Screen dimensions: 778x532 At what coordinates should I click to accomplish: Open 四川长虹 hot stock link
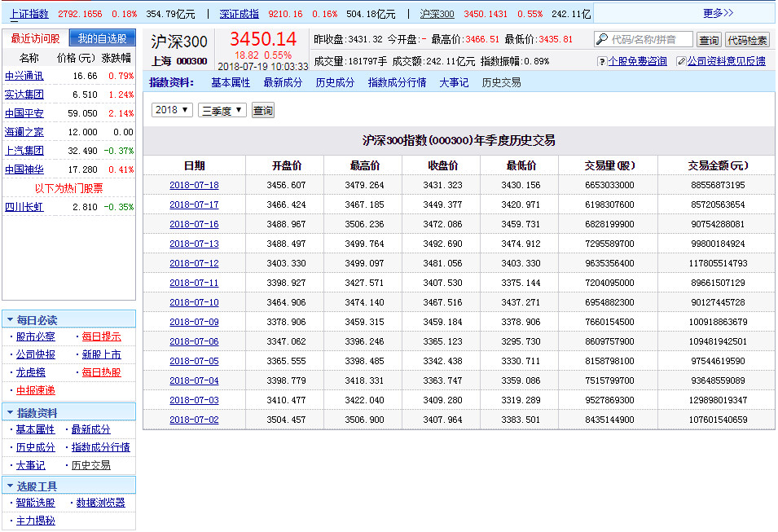[x=24, y=207]
